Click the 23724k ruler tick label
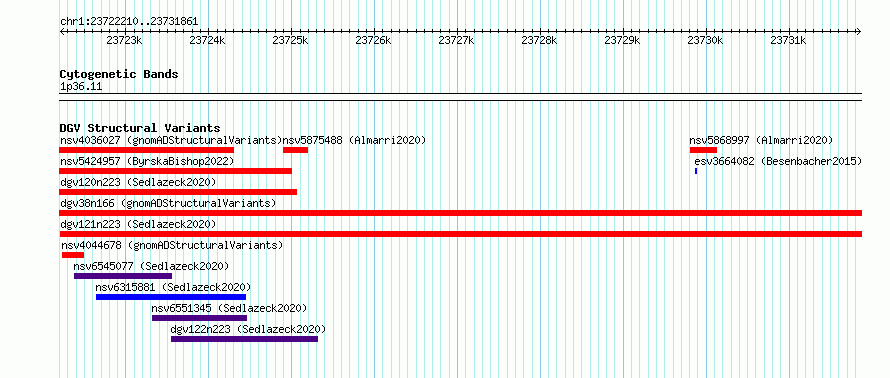 click(x=207, y=40)
